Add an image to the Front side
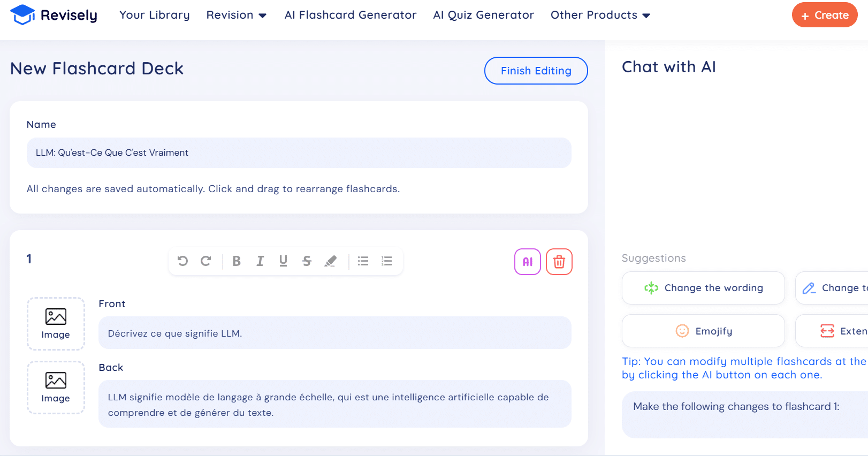Image resolution: width=868 pixels, height=456 pixels. click(x=56, y=323)
